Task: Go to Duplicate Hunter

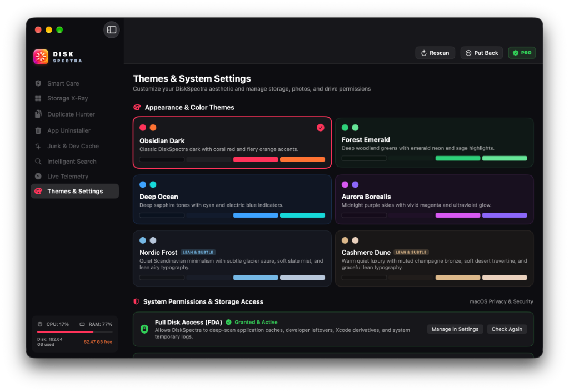Action: 75,114
